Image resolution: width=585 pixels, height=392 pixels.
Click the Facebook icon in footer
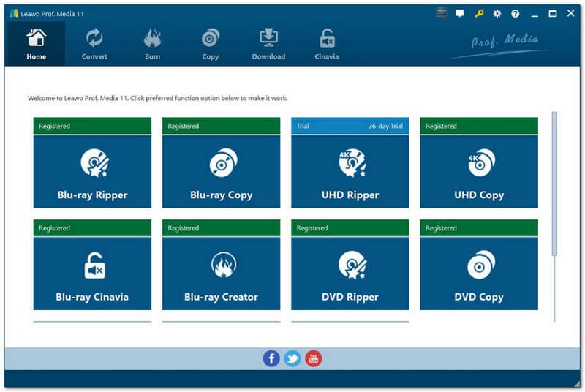[x=271, y=358]
